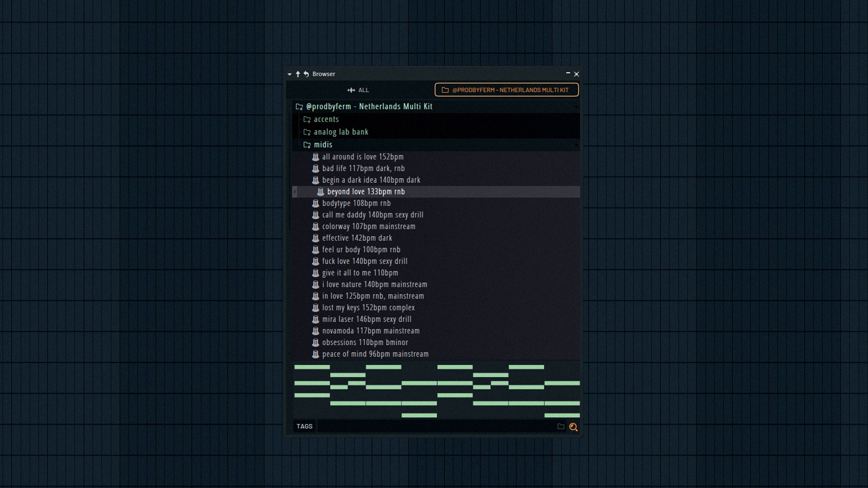
Task: Select 'peace of mind 96bpm mainstream' file
Action: (x=436, y=354)
